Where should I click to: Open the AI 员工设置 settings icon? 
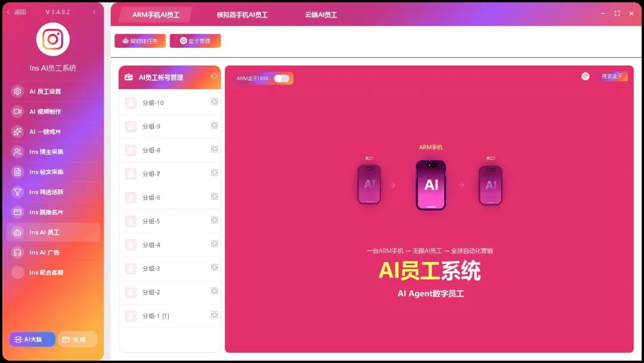coord(17,91)
